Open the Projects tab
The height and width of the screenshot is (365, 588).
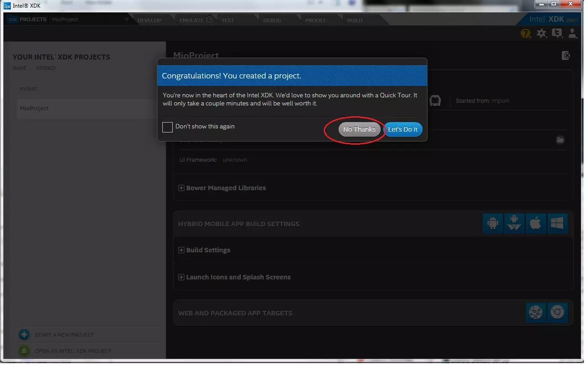[28, 19]
